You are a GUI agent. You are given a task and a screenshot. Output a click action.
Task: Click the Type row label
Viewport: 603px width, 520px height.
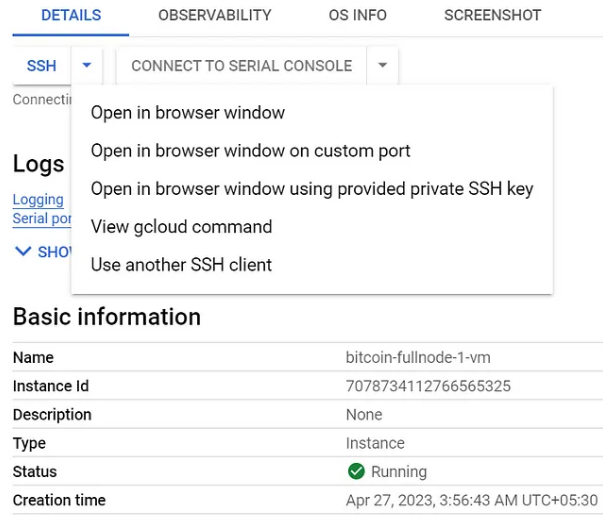coord(29,443)
